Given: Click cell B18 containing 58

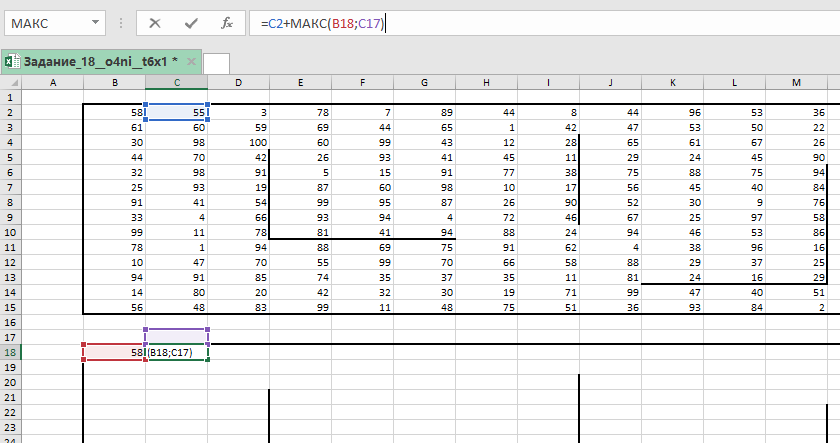Looking at the screenshot, I should 114,352.
